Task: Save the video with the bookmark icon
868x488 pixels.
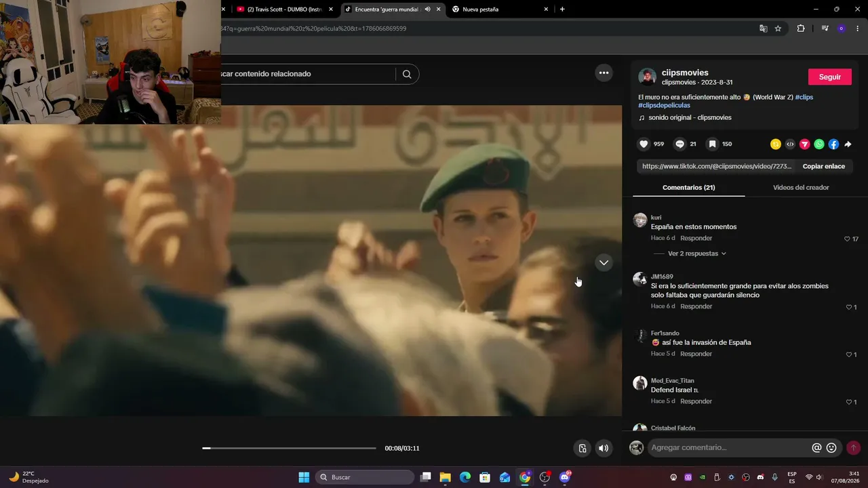Action: [x=712, y=144]
